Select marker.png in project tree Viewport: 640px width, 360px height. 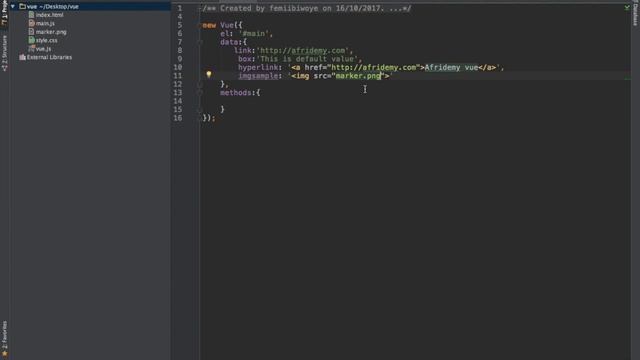(51, 32)
